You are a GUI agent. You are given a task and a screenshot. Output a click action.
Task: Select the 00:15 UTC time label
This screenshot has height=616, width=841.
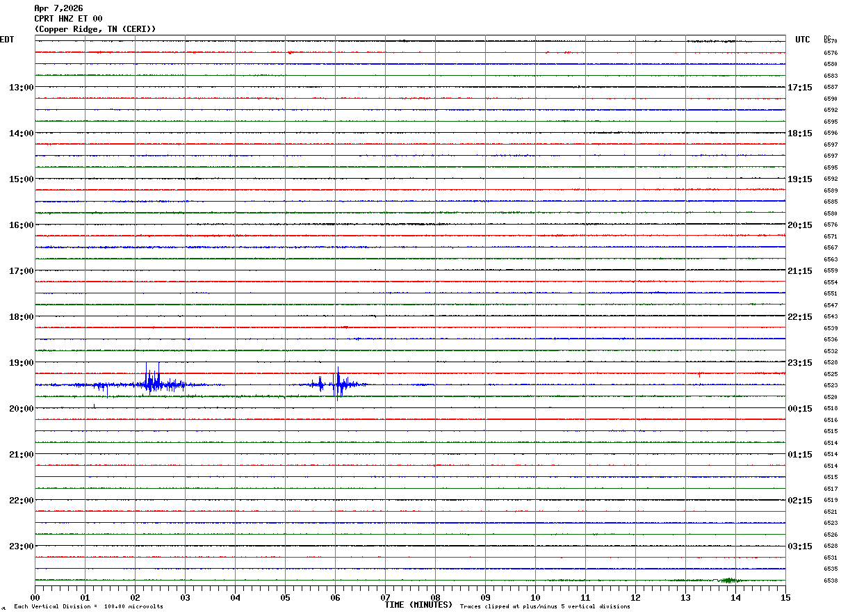800,409
